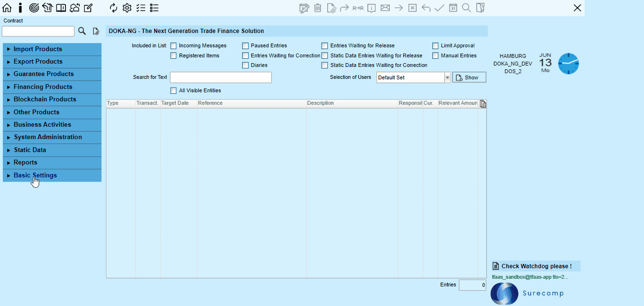Click the Check Watchdog please notice
This screenshot has width=644, height=306.
pos(536,266)
